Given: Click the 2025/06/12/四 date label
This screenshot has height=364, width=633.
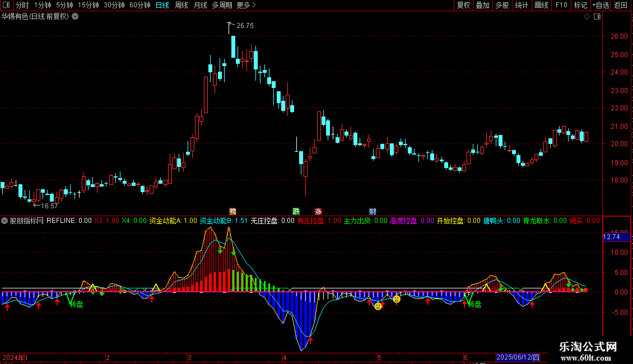Looking at the screenshot, I should [518, 357].
